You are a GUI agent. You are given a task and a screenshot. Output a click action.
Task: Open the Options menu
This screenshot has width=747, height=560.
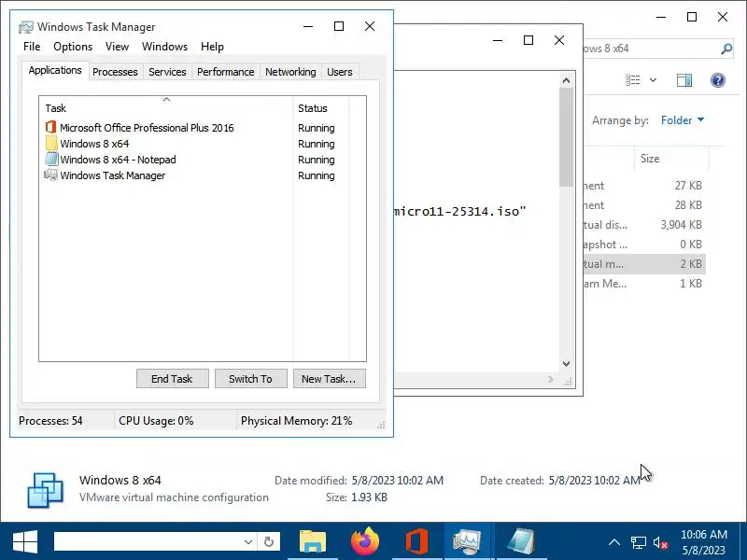(73, 47)
